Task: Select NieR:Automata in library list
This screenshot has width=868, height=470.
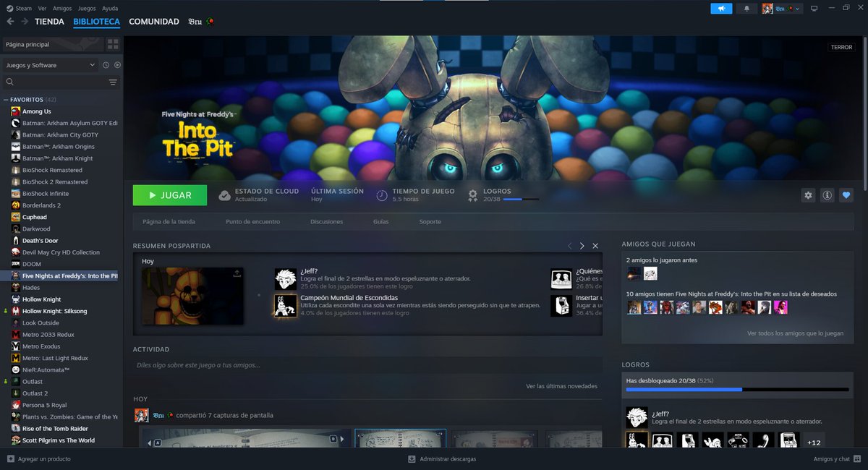Action: coord(46,369)
